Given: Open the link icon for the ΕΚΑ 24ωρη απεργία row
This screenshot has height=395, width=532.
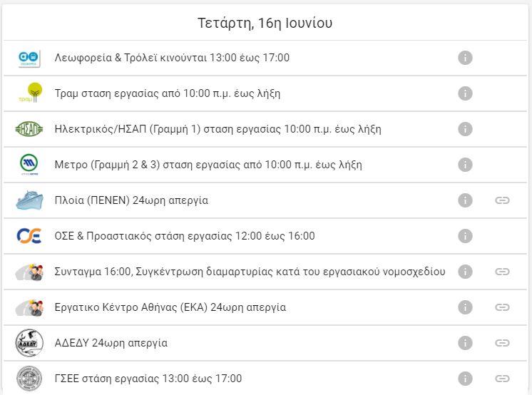Looking at the screenshot, I should (x=502, y=307).
